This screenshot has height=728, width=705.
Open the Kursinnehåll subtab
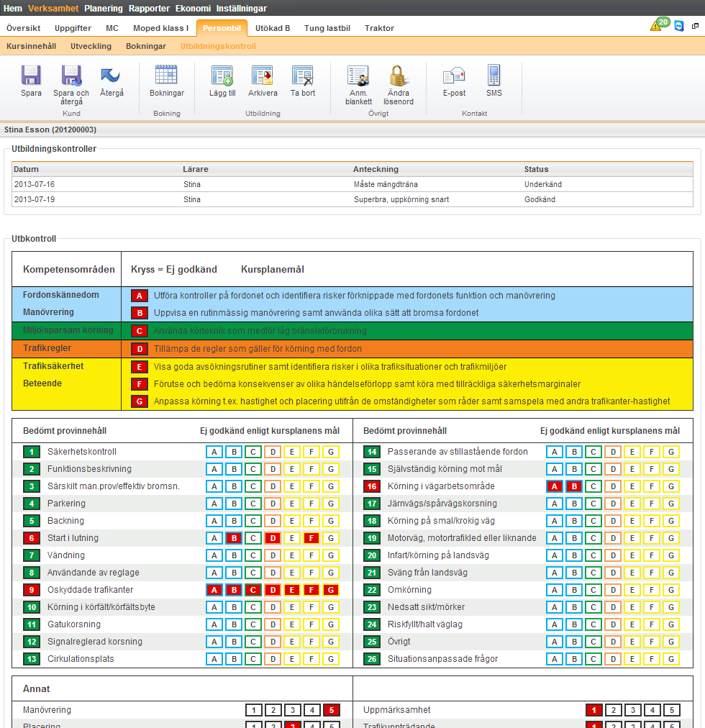pos(31,46)
